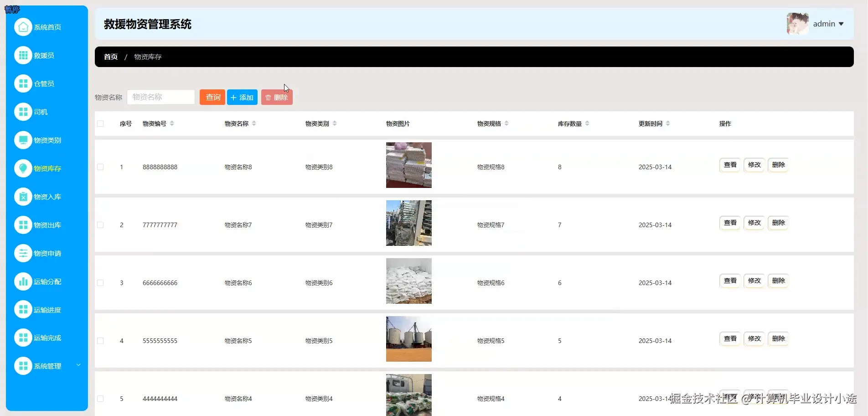Open 运输分配 menu item
Viewport: 868px width, 416px height.
(x=47, y=281)
